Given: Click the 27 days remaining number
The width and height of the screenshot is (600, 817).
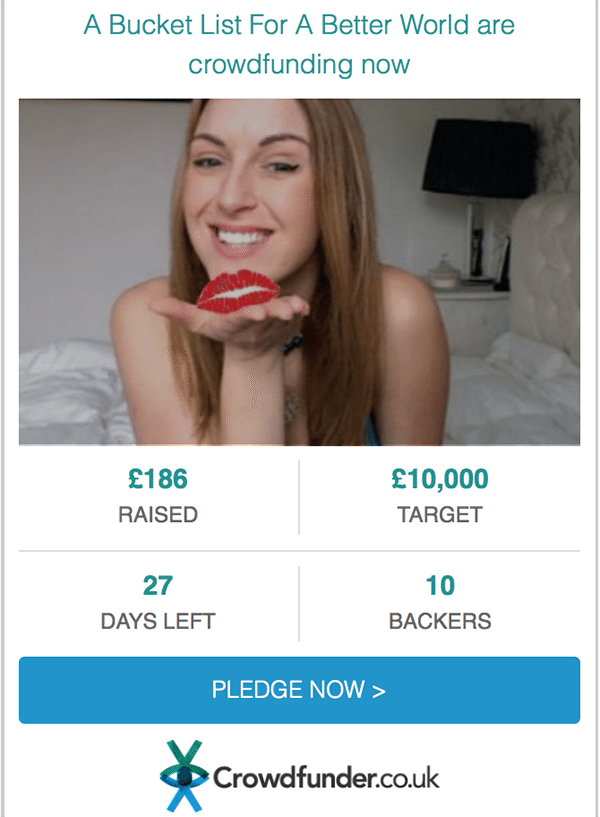Looking at the screenshot, I should pyautogui.click(x=158, y=585).
